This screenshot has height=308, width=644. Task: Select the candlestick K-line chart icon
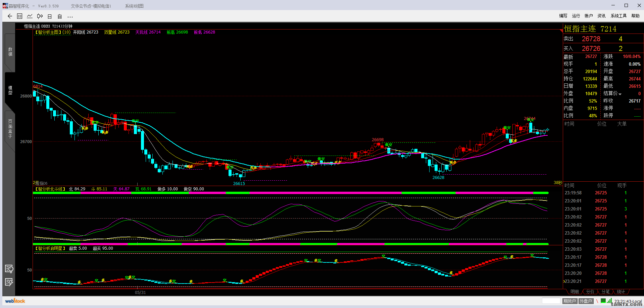click(x=40, y=16)
